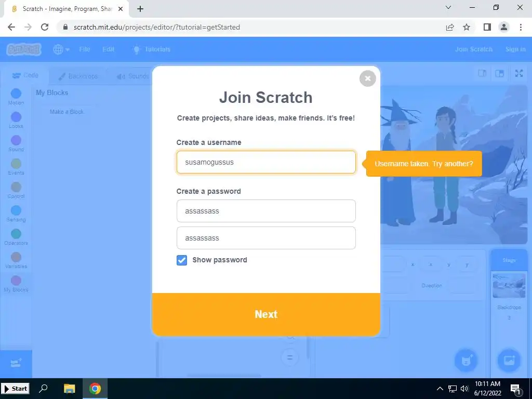Open the Choose a Sprite button
This screenshot has width=532, height=399.
point(466,361)
